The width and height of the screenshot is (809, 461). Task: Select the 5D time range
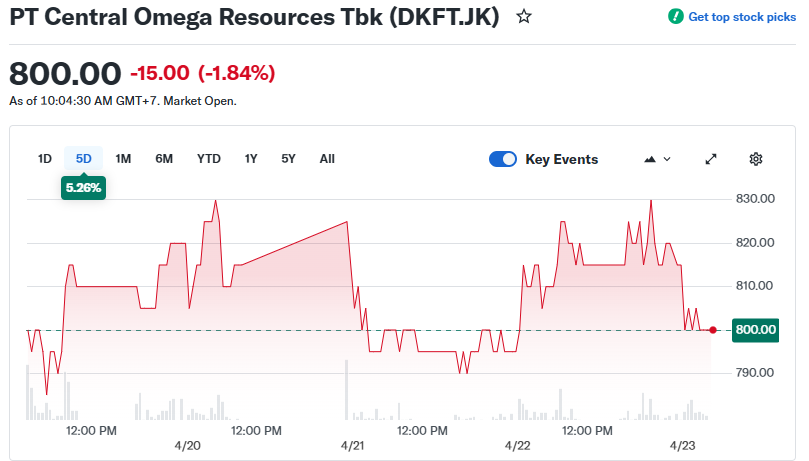click(84, 159)
